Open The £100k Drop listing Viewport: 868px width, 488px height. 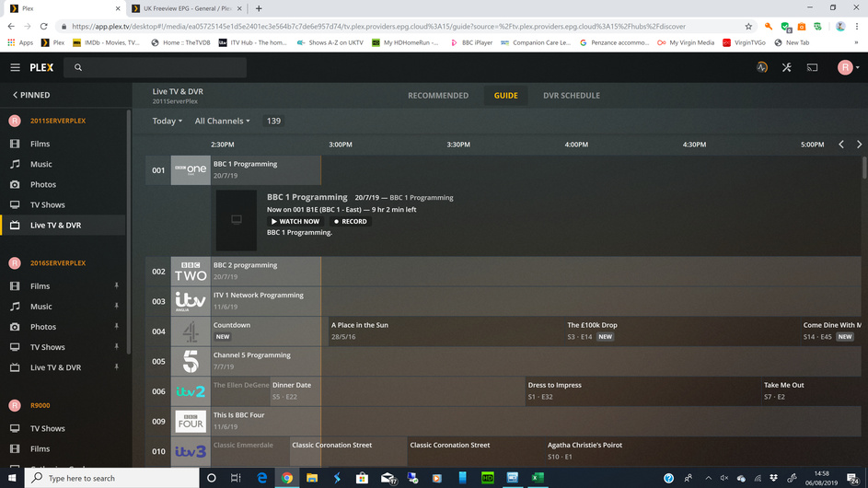click(681, 331)
